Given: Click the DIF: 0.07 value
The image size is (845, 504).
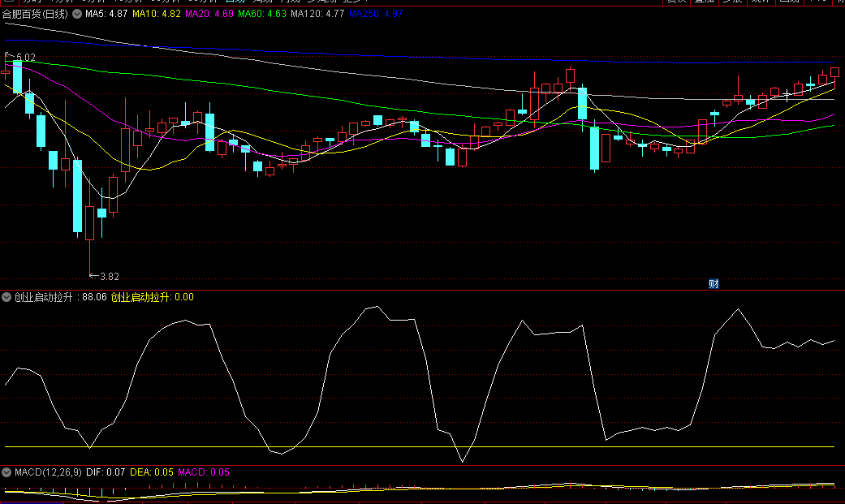Looking at the screenshot, I should click(106, 472).
